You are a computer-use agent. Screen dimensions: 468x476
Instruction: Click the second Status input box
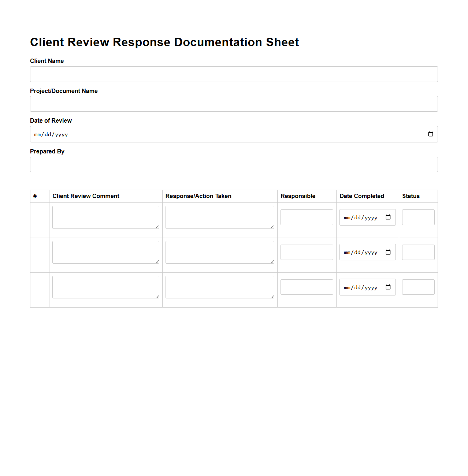click(x=418, y=252)
